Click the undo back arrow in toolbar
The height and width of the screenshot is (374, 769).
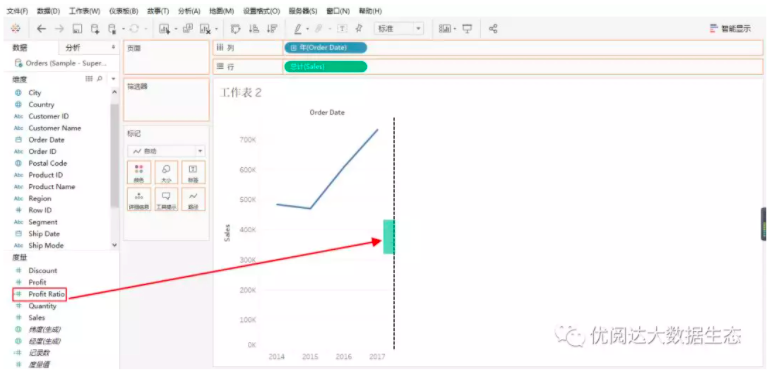click(x=41, y=29)
